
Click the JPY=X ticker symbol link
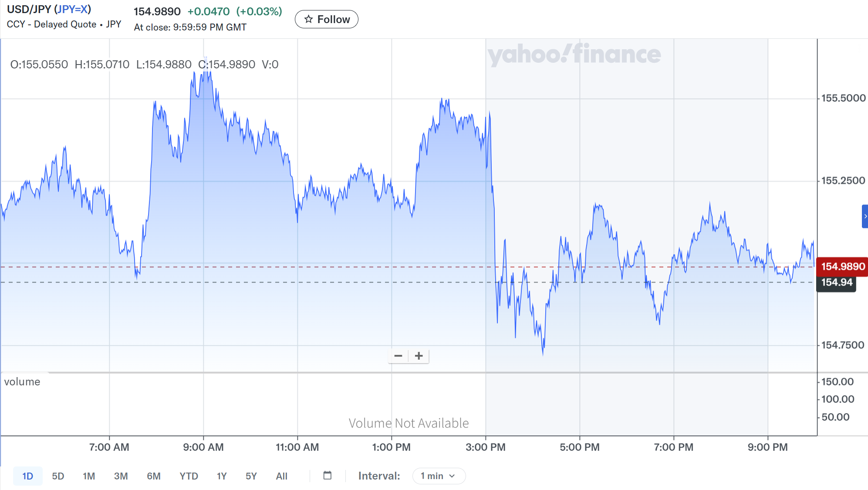point(72,9)
